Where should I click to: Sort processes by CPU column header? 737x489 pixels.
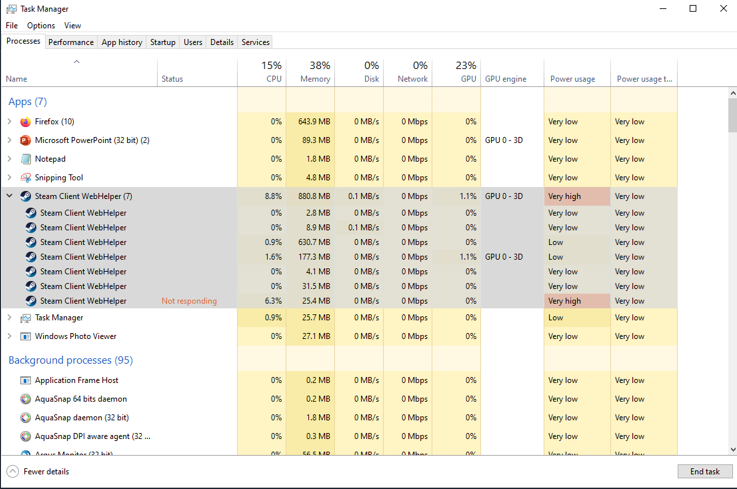(262, 72)
